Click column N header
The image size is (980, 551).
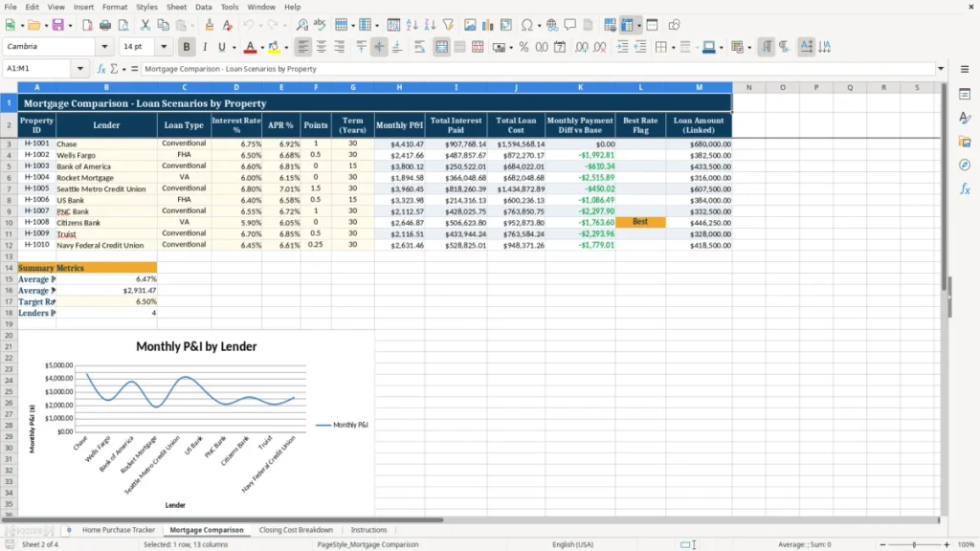(x=748, y=87)
